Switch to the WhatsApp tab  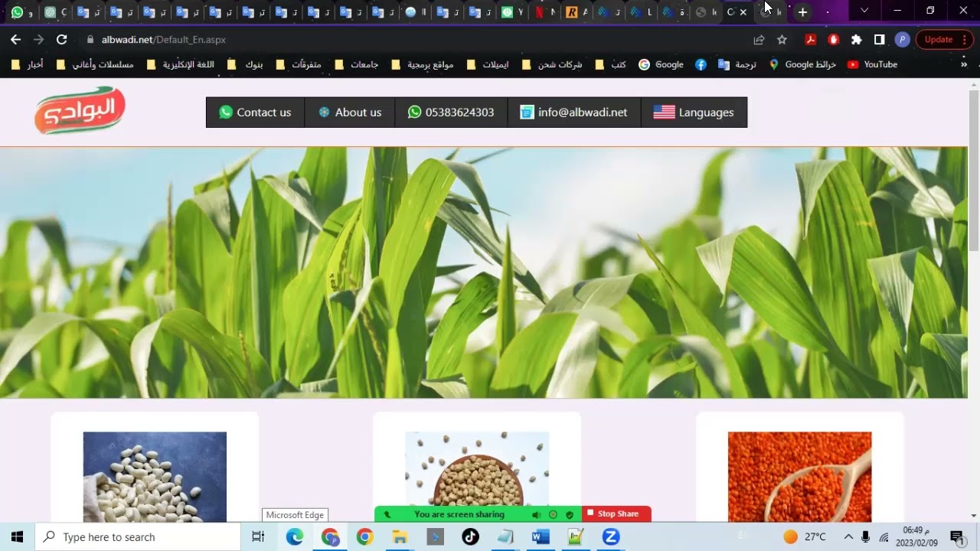[18, 12]
